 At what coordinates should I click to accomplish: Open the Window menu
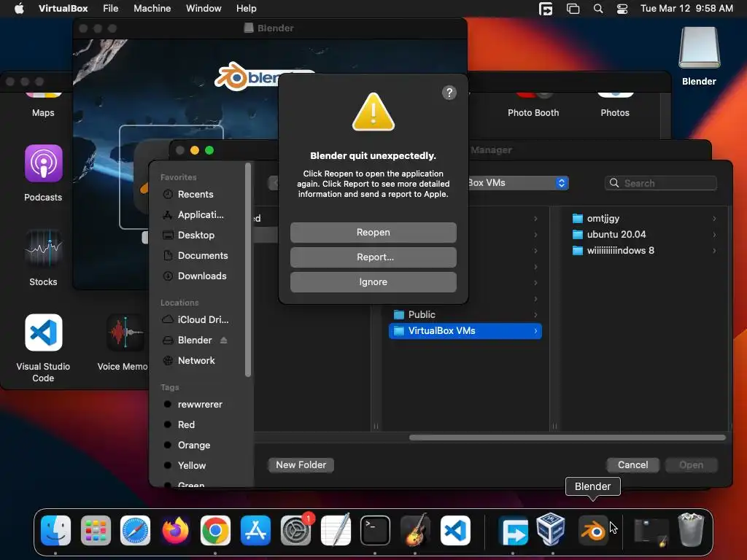pyautogui.click(x=204, y=8)
